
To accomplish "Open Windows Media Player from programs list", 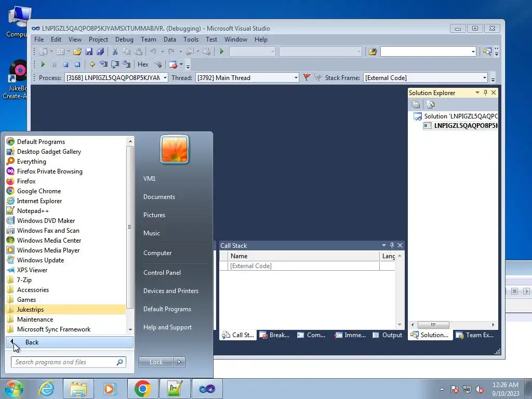I will (66, 250).
